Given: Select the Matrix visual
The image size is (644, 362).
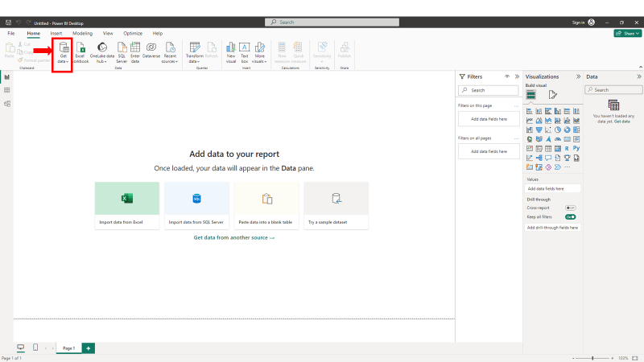Looking at the screenshot, I should click(558, 149).
